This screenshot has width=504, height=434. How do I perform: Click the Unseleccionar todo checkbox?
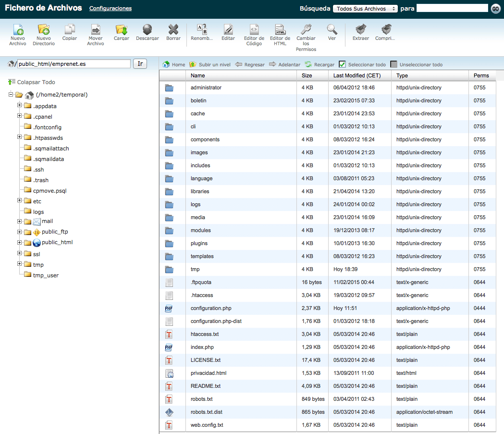[x=394, y=64]
